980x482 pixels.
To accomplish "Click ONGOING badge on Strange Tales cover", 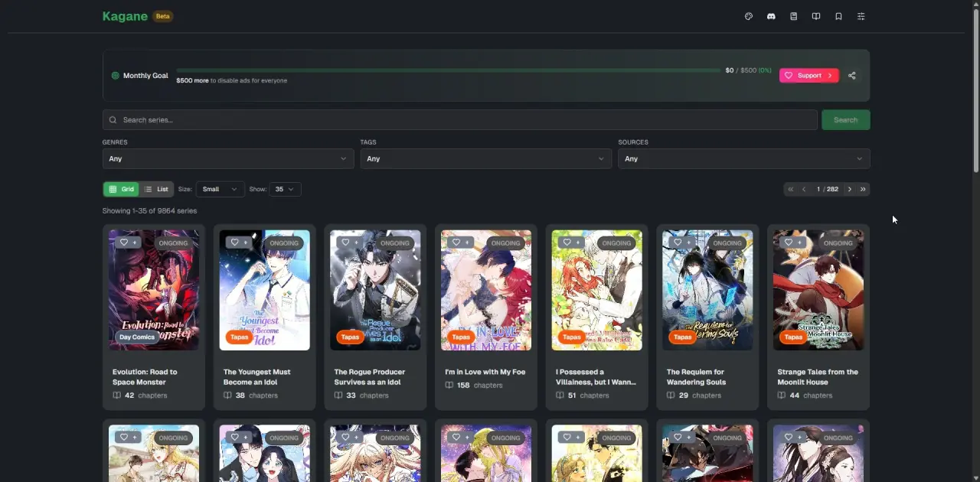I will click(x=838, y=243).
